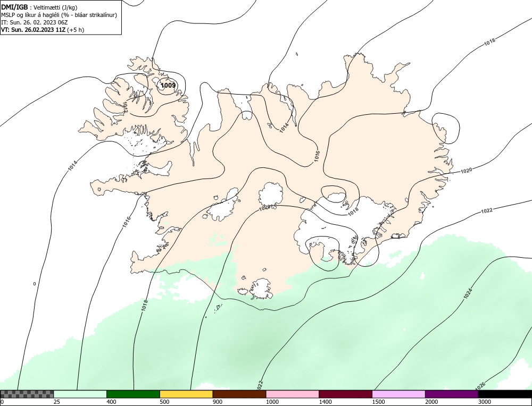Select the 1018 isobar label in the northeast sea
Viewport: 532px width, 406px height.
tap(489, 41)
